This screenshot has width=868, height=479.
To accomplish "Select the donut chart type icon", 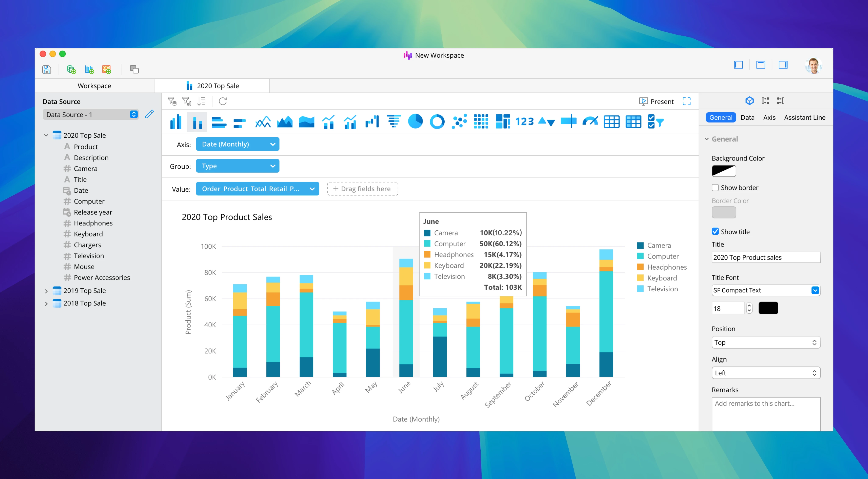I will [x=437, y=122].
